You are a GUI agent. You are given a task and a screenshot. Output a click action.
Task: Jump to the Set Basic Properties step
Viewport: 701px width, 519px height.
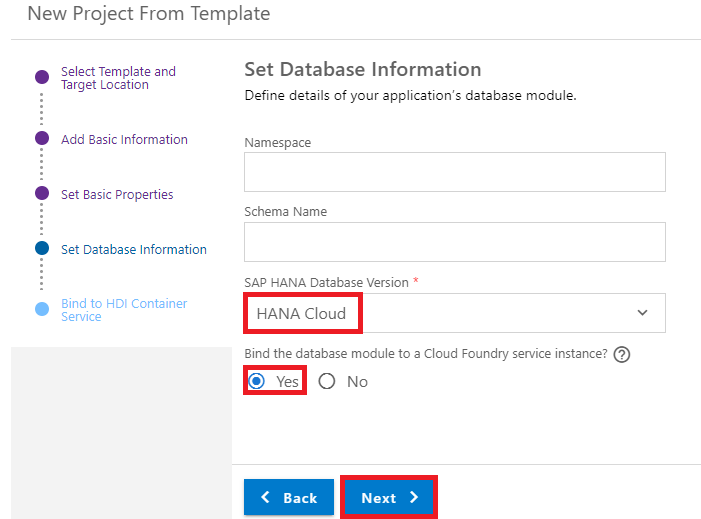click(117, 194)
